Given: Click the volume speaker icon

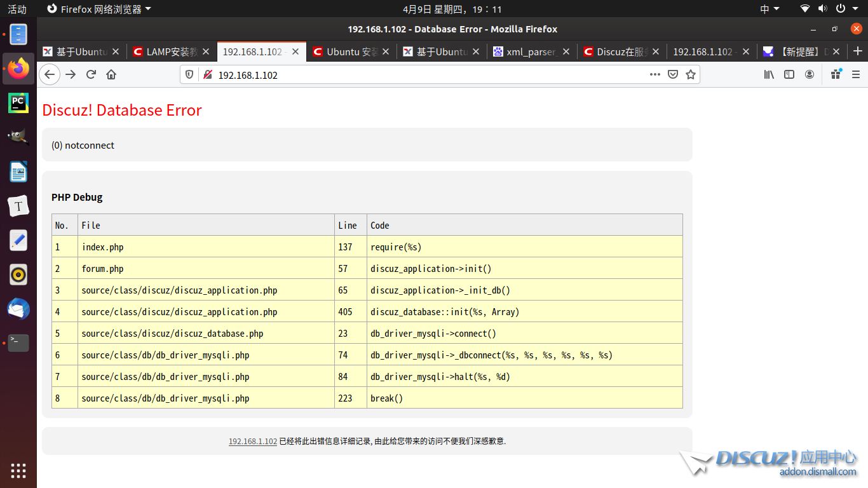Looking at the screenshot, I should click(822, 9).
